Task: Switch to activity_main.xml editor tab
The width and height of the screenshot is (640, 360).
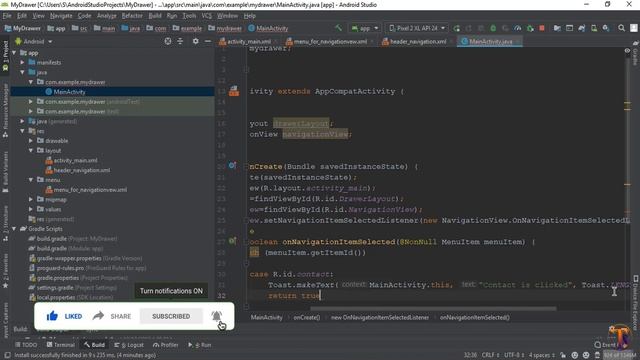Action: (x=249, y=42)
